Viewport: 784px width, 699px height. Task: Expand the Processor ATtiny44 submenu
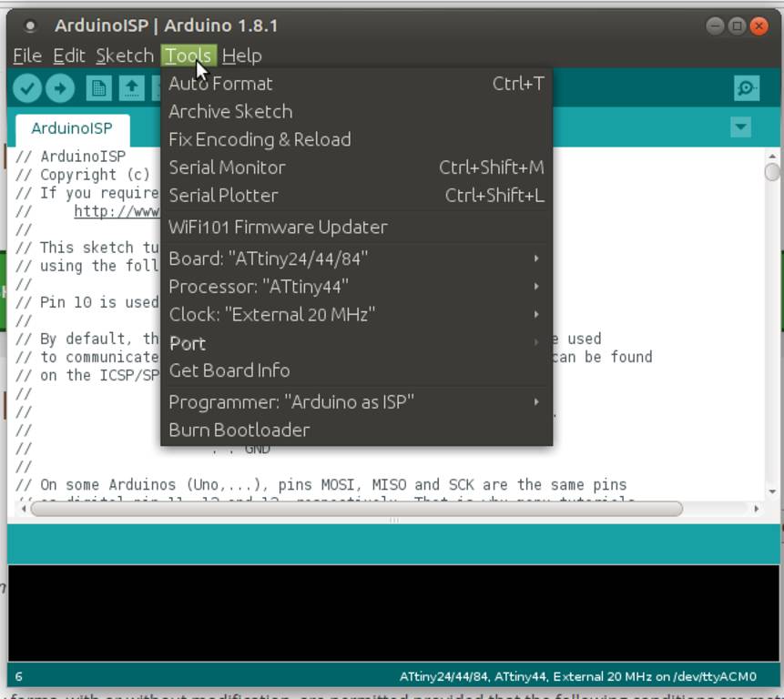[357, 287]
